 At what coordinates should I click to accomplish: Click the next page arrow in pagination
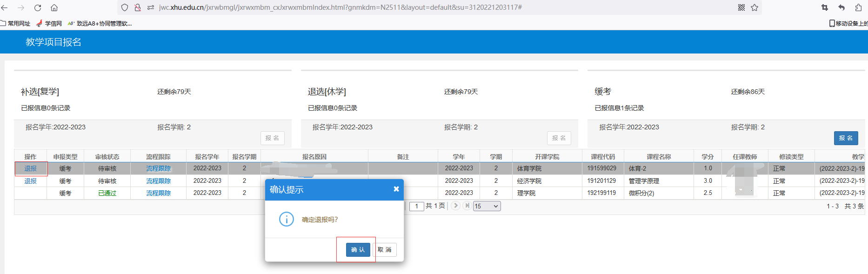455,206
